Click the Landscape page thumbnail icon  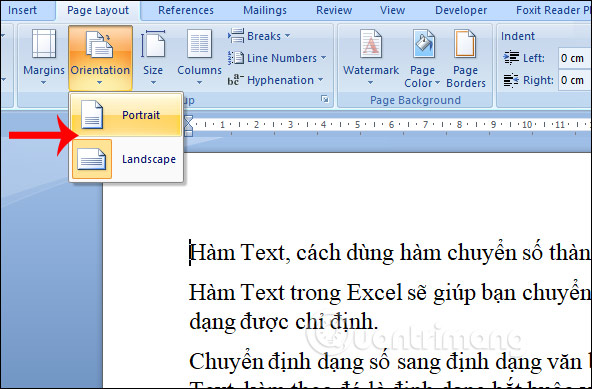92,159
